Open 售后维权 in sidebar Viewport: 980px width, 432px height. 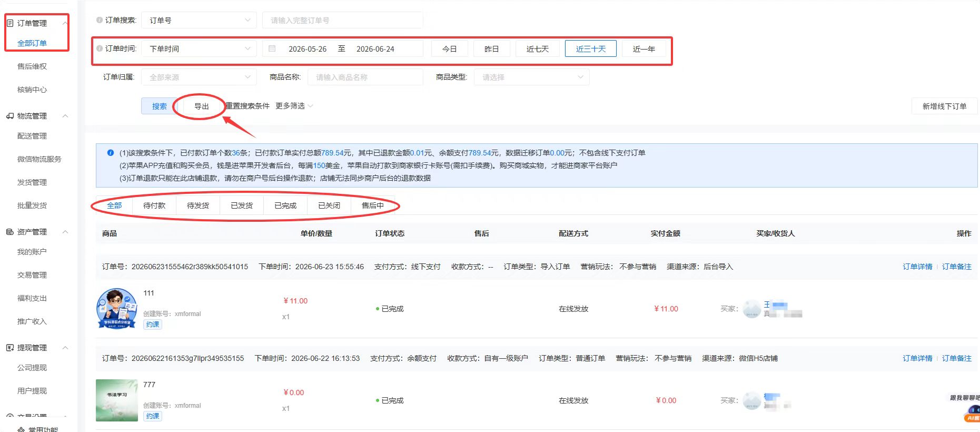(x=32, y=66)
